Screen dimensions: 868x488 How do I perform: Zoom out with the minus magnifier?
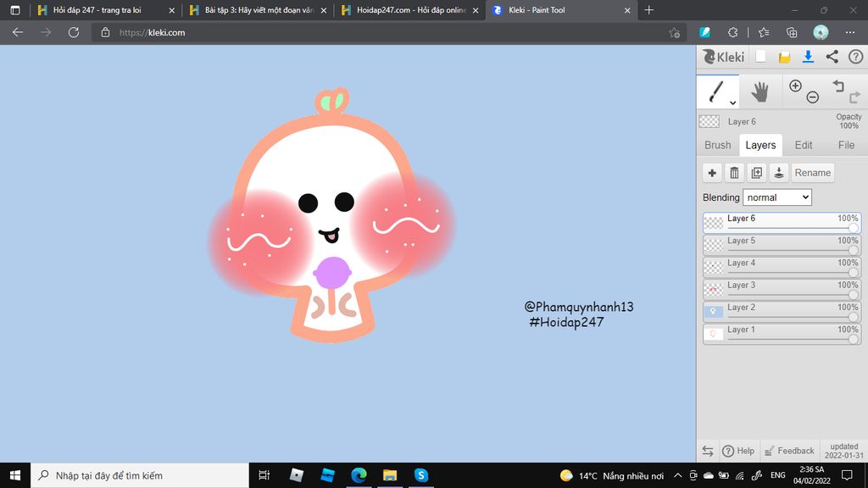[x=812, y=97]
